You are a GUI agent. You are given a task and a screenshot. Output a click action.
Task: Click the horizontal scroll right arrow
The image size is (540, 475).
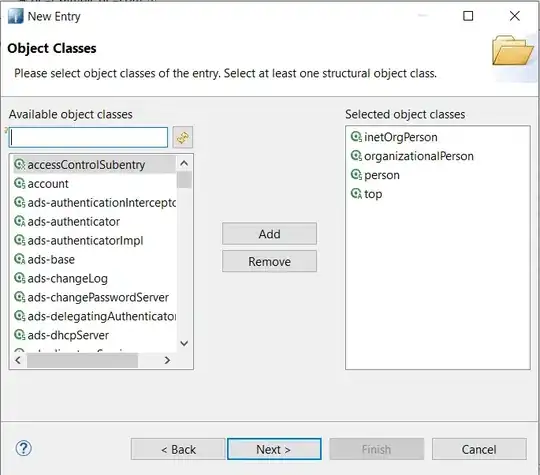pyautogui.click(x=167, y=360)
